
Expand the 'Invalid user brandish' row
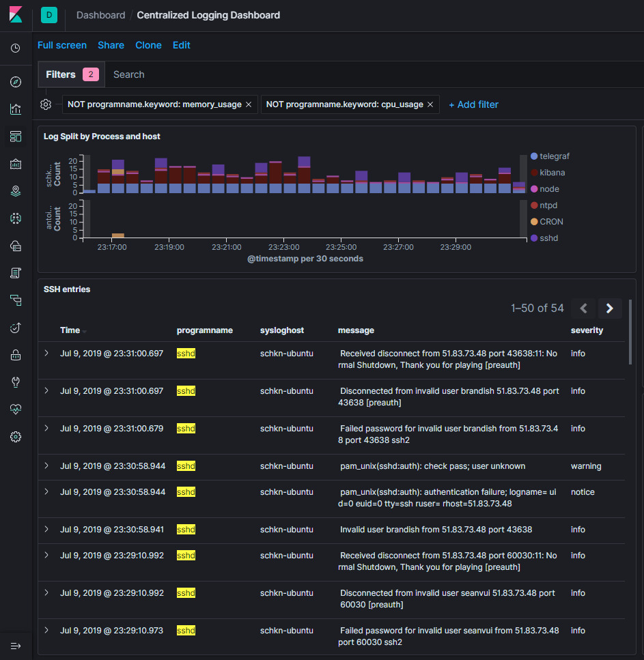[x=46, y=529]
